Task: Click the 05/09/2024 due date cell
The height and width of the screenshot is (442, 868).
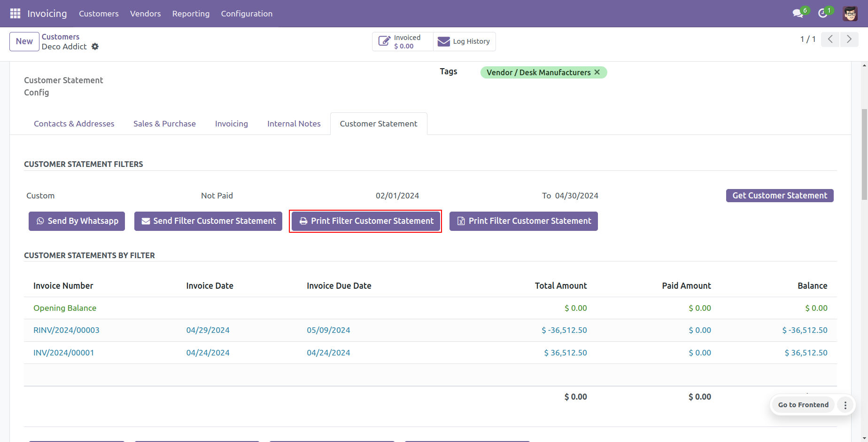Action: 329,330
